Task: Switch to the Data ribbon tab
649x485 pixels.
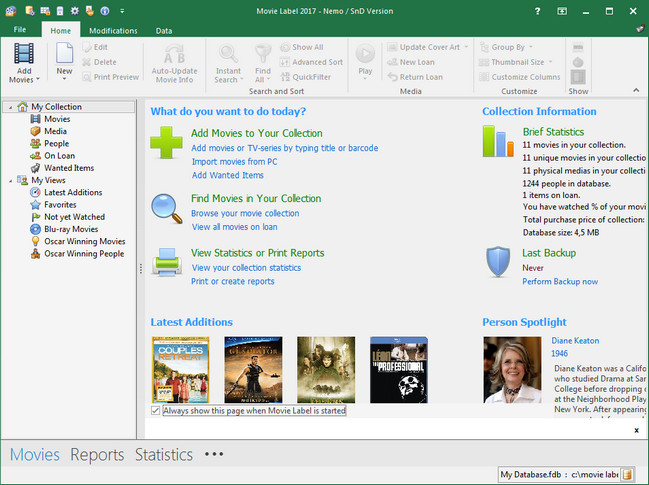Action: [x=164, y=30]
